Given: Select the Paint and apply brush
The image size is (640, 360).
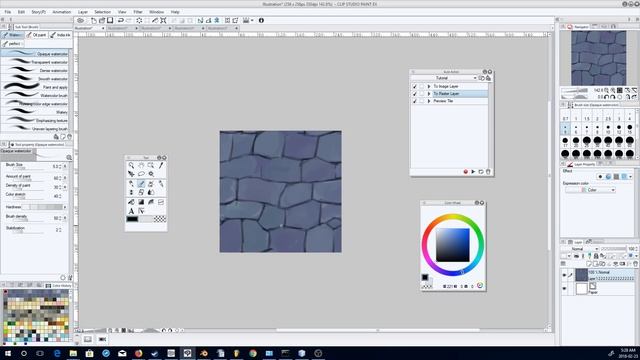Looking at the screenshot, I should tap(35, 87).
